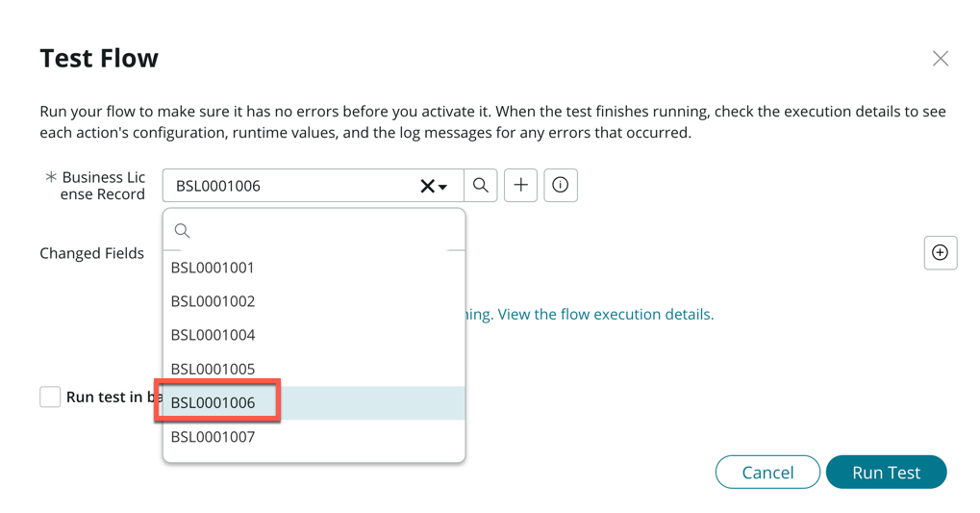Click the Run Test button

tap(886, 473)
